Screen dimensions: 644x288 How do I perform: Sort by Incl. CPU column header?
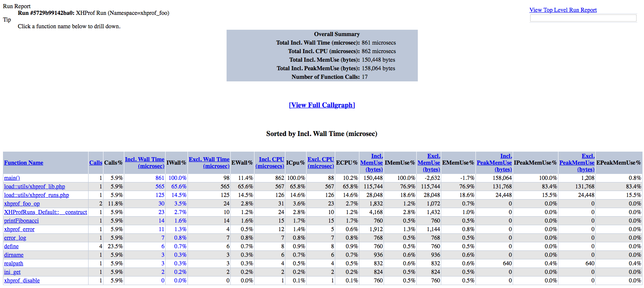pyautogui.click(x=270, y=163)
